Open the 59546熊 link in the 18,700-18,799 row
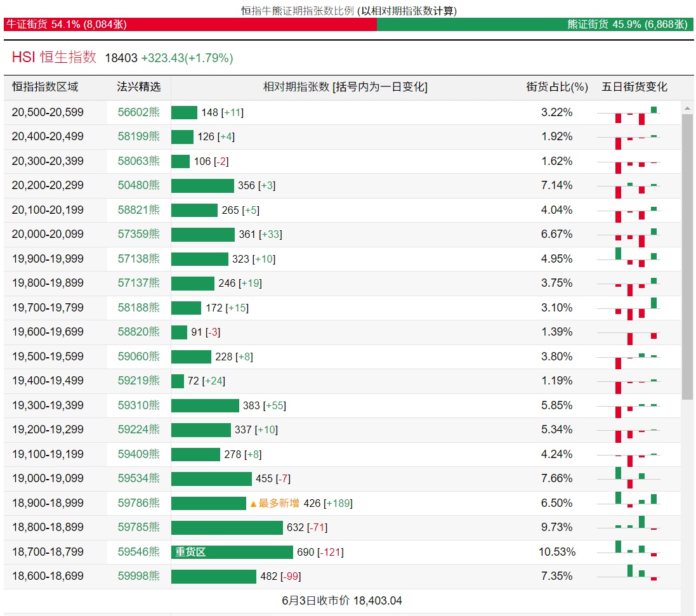The height and width of the screenshot is (616, 696). pyautogui.click(x=138, y=552)
